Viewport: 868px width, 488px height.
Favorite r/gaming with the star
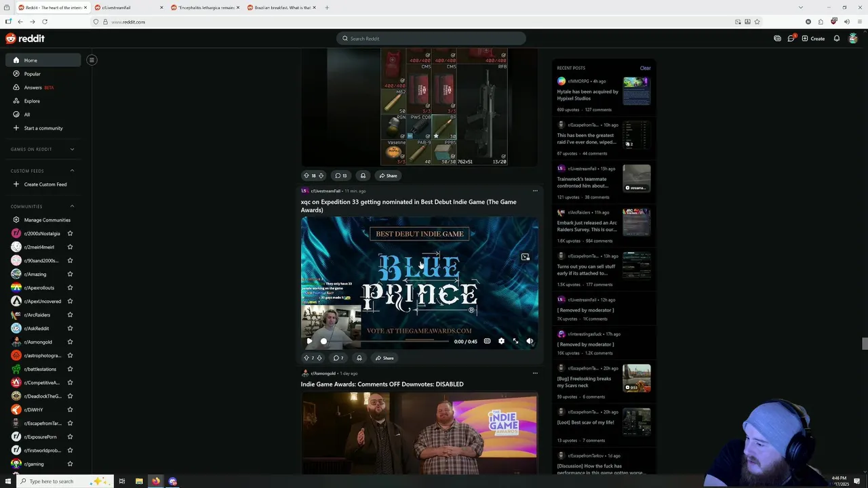(70, 464)
